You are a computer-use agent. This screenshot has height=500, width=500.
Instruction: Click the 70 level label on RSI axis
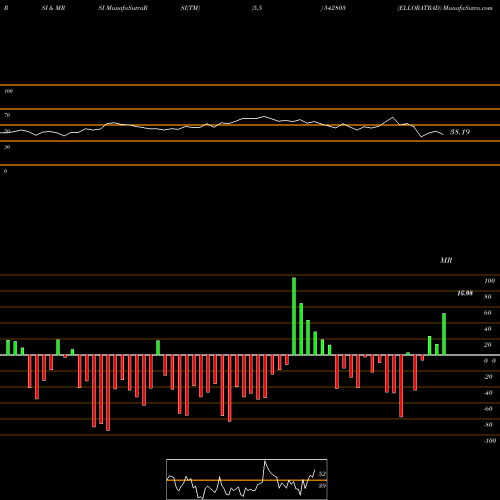(x=7, y=115)
